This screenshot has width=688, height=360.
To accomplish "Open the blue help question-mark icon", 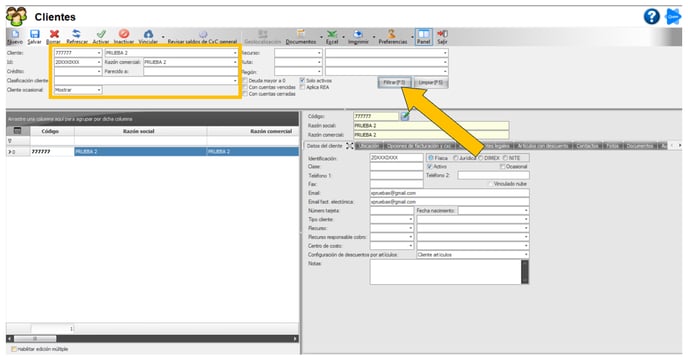I will (652, 17).
